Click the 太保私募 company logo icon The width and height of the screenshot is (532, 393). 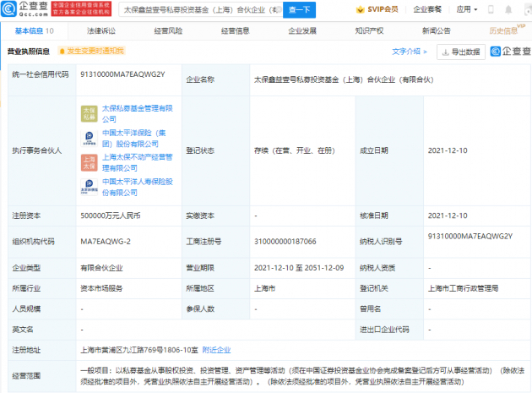90,112
